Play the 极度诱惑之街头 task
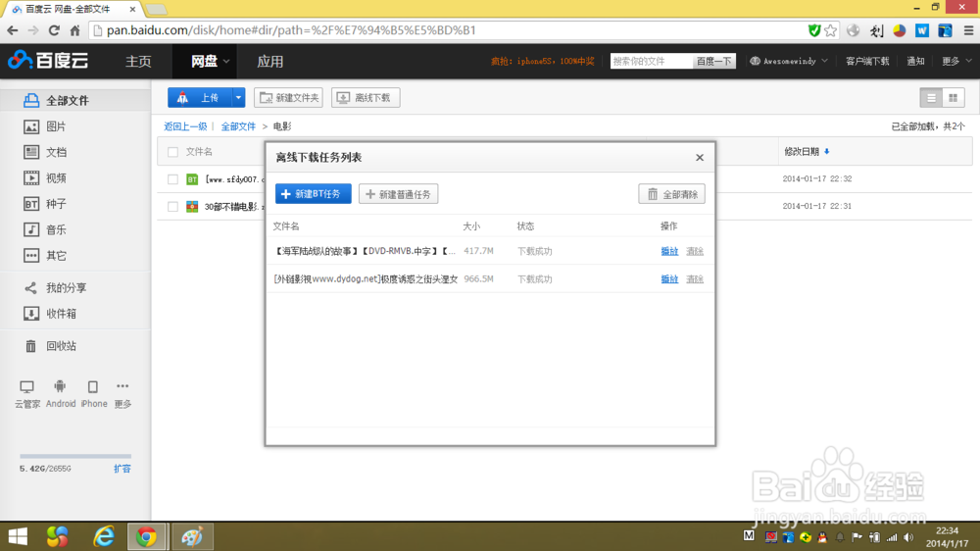Image resolution: width=980 pixels, height=551 pixels. click(669, 279)
